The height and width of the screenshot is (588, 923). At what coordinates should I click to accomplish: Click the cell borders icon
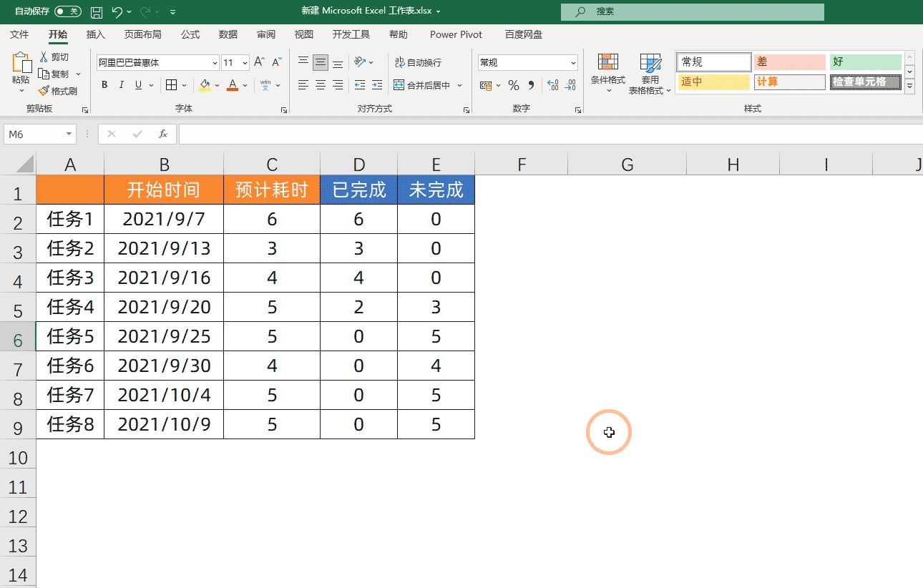click(x=171, y=85)
